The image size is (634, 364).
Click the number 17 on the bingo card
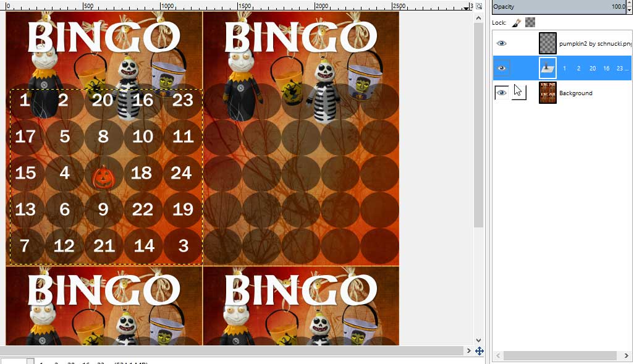point(25,137)
